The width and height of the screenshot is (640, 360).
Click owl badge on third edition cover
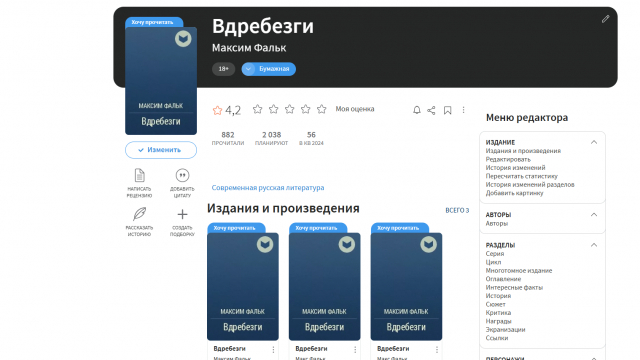(x=428, y=244)
